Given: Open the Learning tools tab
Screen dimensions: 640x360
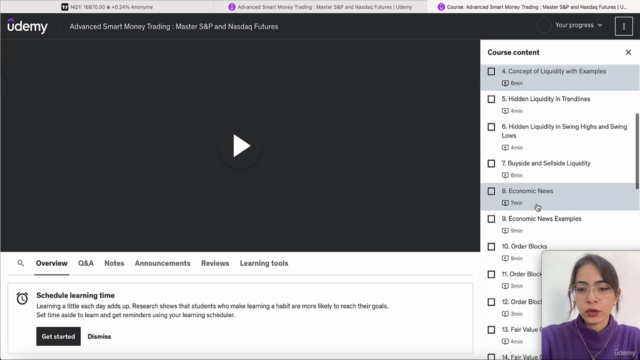Looking at the screenshot, I should [264, 263].
